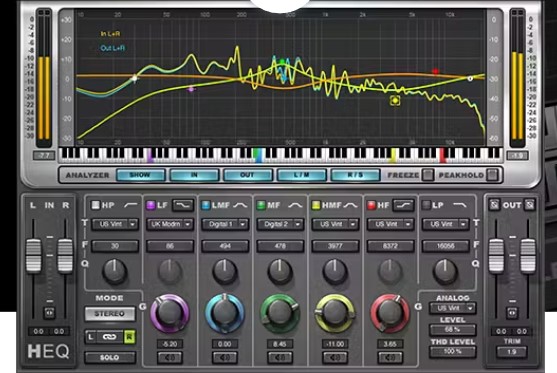Click the chain link icon between L and R
Viewport: 557px width, 373px height.
(109, 336)
